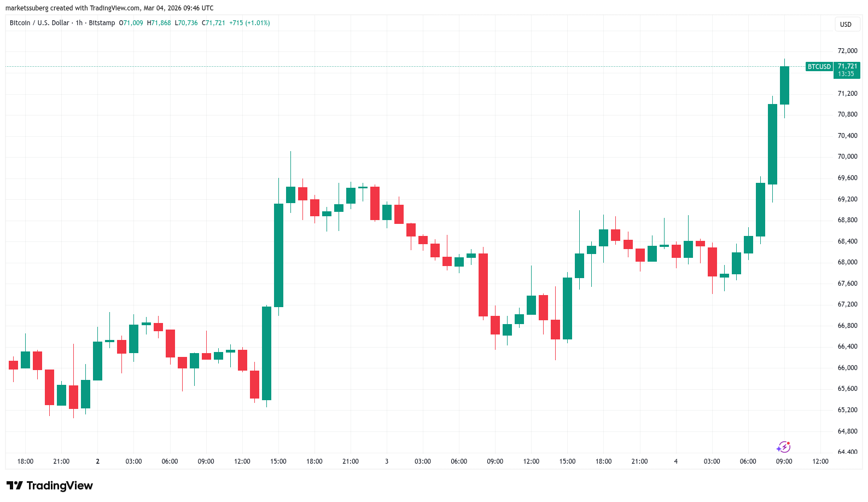This screenshot has height=502, width=868.
Task: Click the high value H71,868
Action: coord(159,23)
